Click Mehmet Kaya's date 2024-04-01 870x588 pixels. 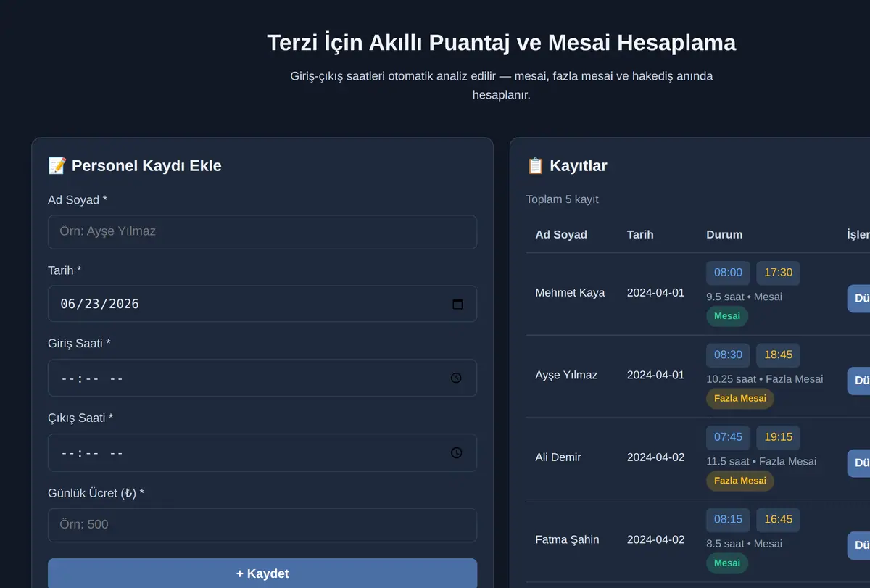(655, 293)
